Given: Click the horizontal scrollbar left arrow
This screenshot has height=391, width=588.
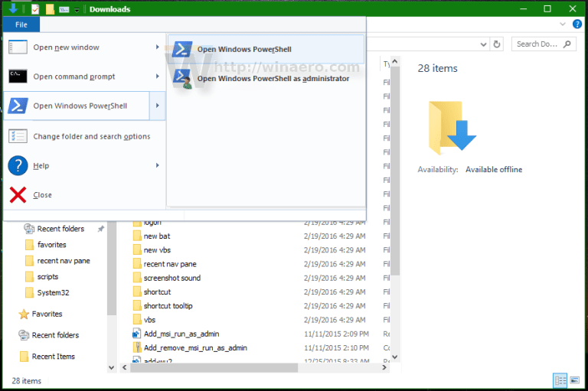Looking at the screenshot, I should [x=125, y=368].
